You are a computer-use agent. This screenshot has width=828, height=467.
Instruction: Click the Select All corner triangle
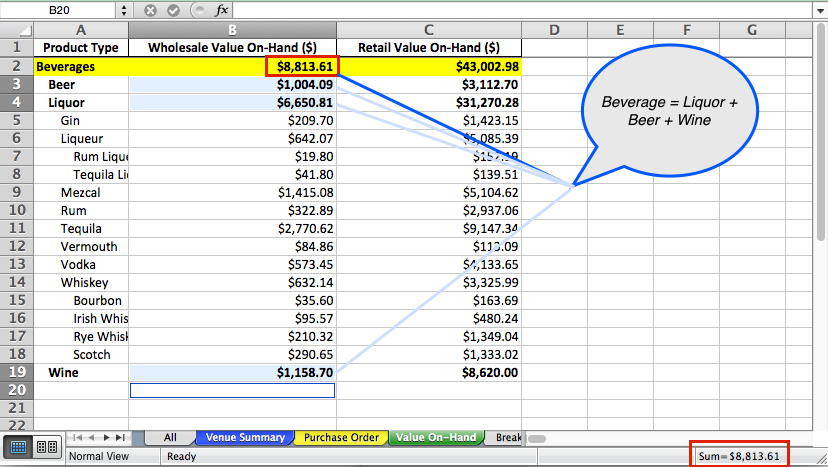[17, 30]
